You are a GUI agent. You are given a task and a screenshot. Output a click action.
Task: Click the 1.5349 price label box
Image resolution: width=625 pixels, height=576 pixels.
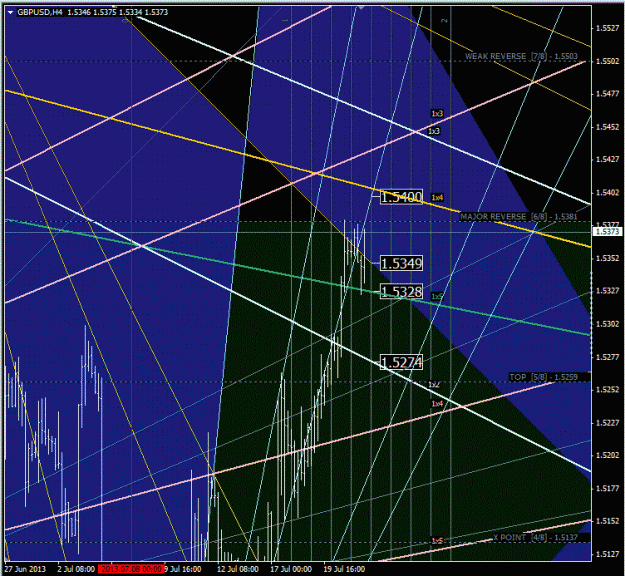click(x=401, y=263)
